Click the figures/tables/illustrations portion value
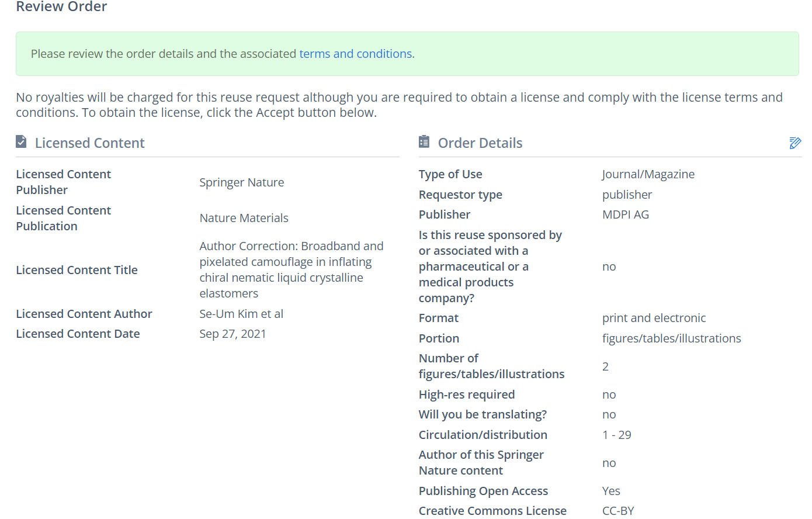 click(671, 338)
